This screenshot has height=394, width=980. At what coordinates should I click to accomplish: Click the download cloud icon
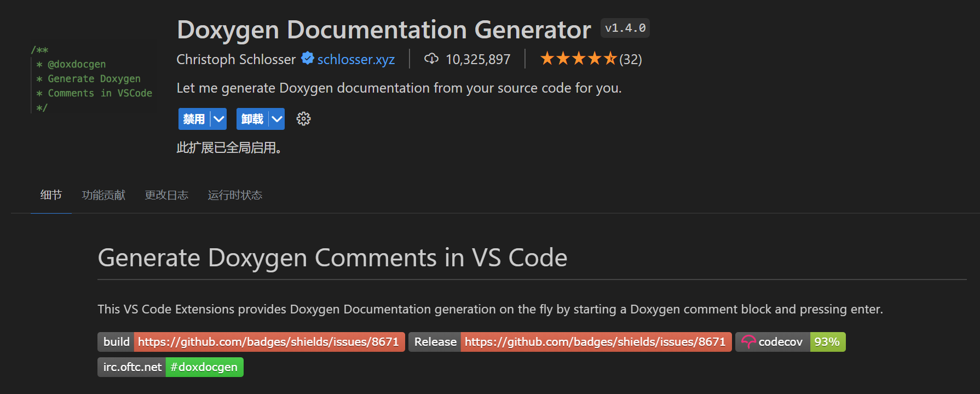pos(431,59)
